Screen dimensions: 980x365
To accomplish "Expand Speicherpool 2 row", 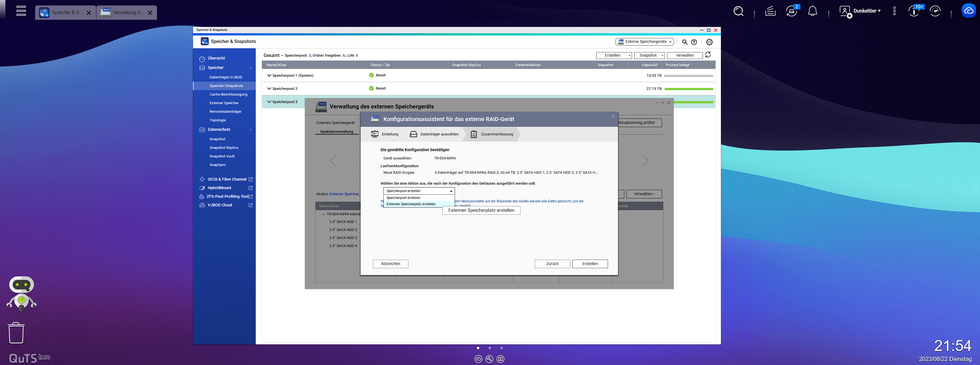I will 269,89.
